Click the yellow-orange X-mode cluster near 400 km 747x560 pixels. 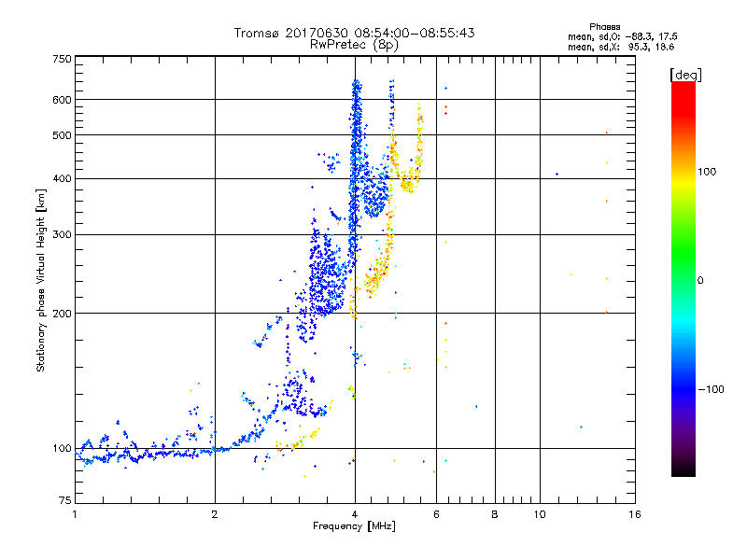(x=407, y=184)
